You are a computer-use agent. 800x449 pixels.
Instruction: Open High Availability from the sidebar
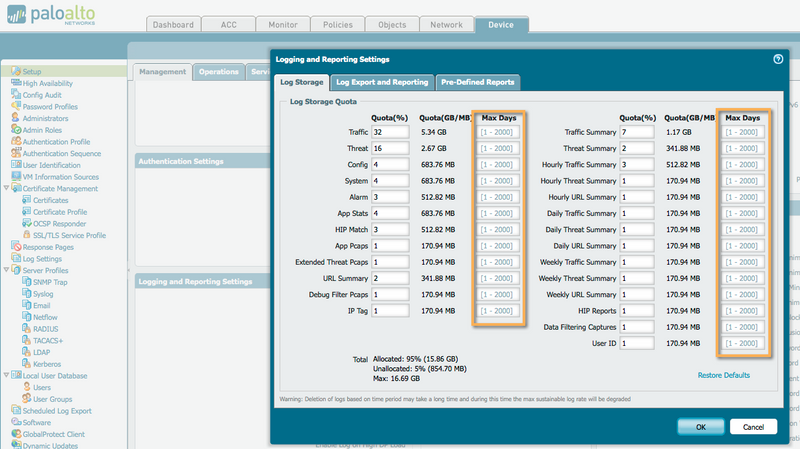click(48, 83)
